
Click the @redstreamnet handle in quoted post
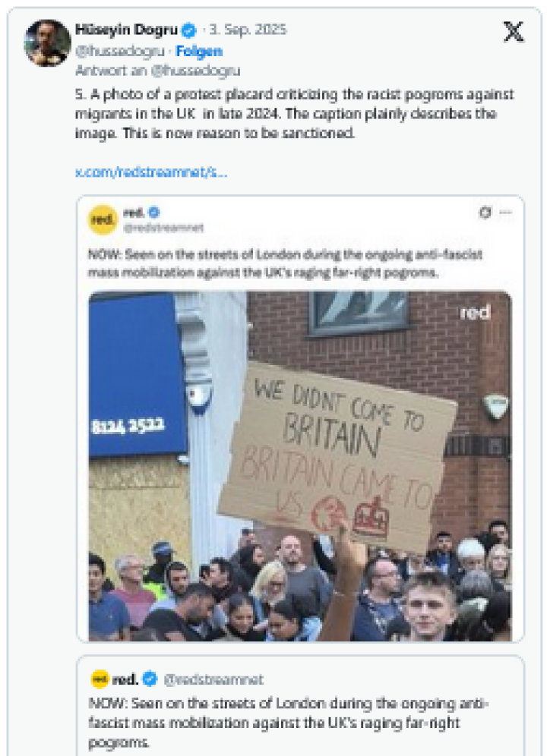pyautogui.click(x=163, y=228)
